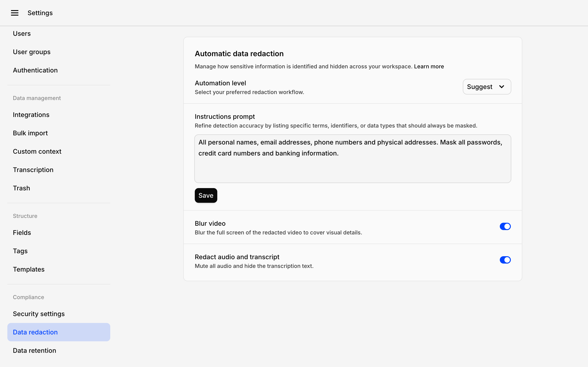
Task: Open the Trash page
Action: pos(21,188)
